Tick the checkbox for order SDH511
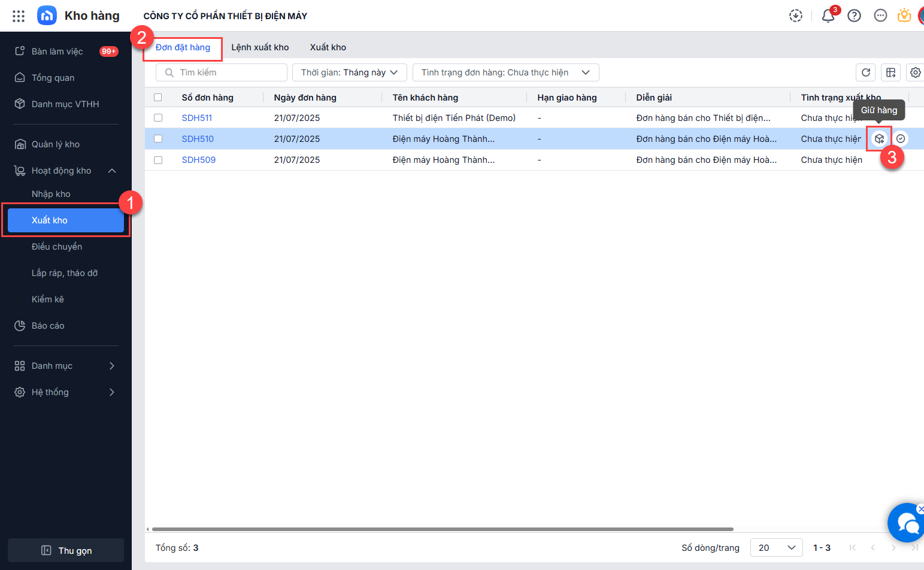 point(158,118)
